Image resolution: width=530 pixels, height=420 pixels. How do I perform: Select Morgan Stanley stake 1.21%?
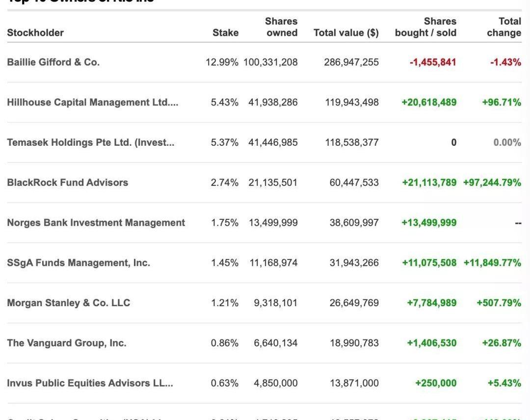(225, 303)
